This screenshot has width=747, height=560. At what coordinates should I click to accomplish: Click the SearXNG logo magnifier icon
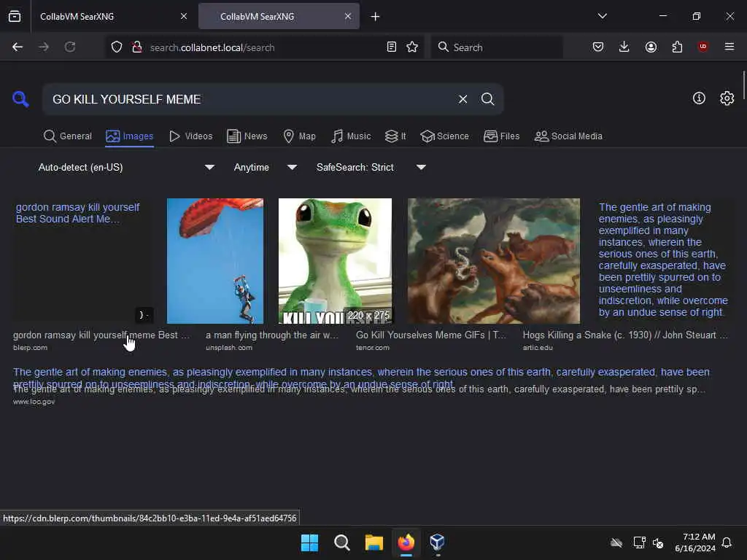pos(20,99)
